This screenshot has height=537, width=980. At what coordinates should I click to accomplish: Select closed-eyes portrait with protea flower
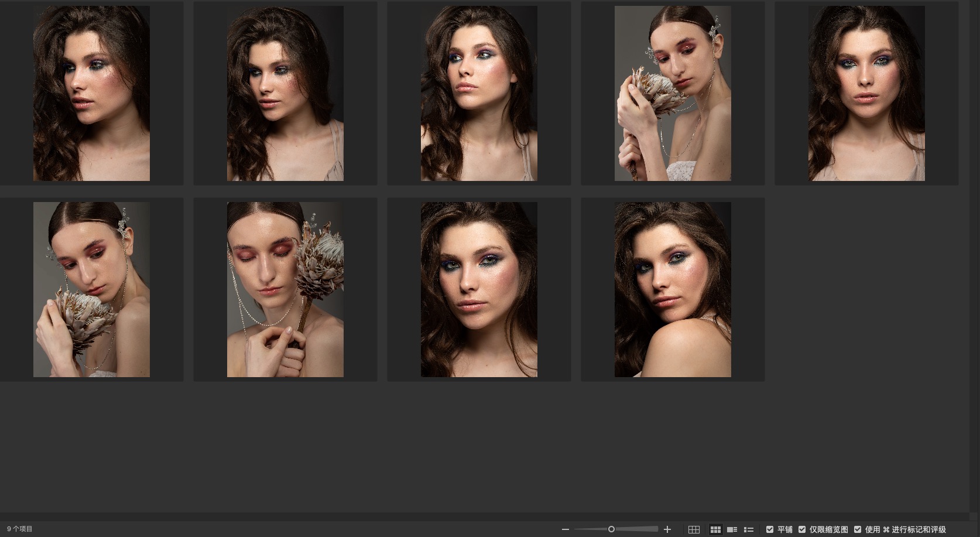[x=285, y=289]
